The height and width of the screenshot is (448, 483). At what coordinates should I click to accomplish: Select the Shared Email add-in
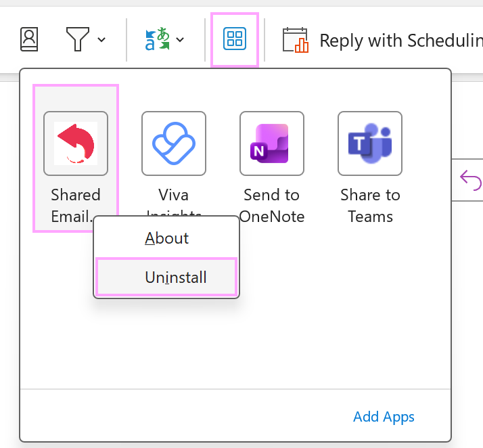[x=76, y=158]
